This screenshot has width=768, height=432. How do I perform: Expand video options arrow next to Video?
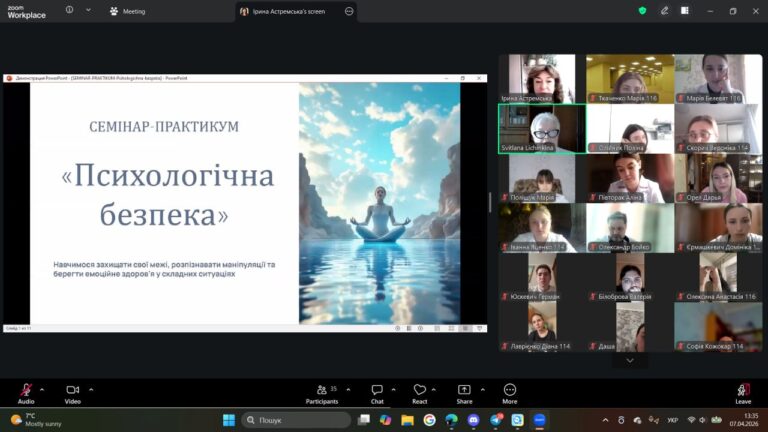(91, 389)
